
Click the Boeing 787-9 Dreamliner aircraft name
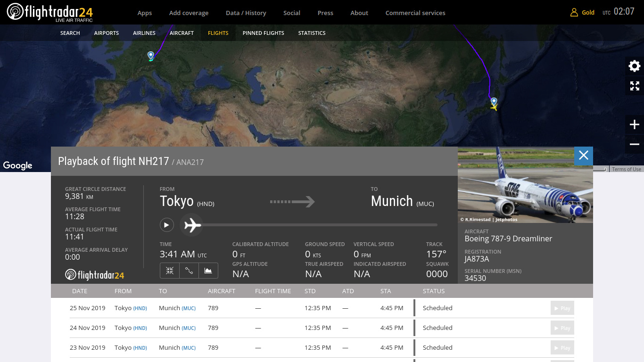click(508, 239)
